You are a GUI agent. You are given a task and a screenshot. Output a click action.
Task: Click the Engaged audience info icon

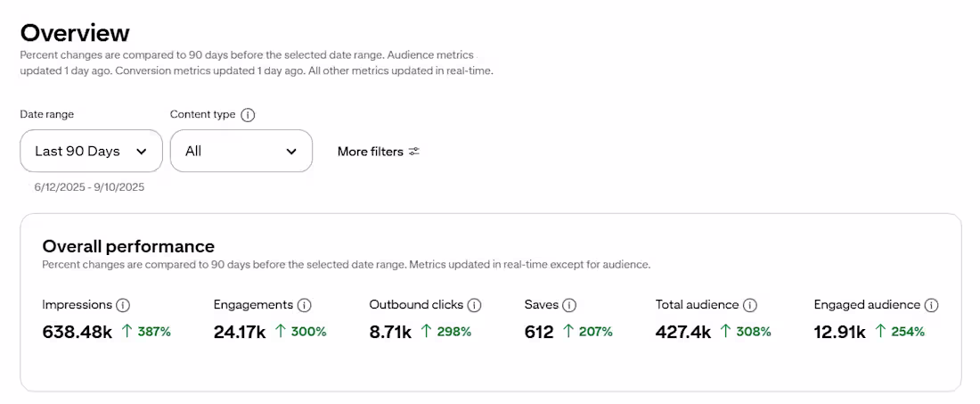coord(932,305)
